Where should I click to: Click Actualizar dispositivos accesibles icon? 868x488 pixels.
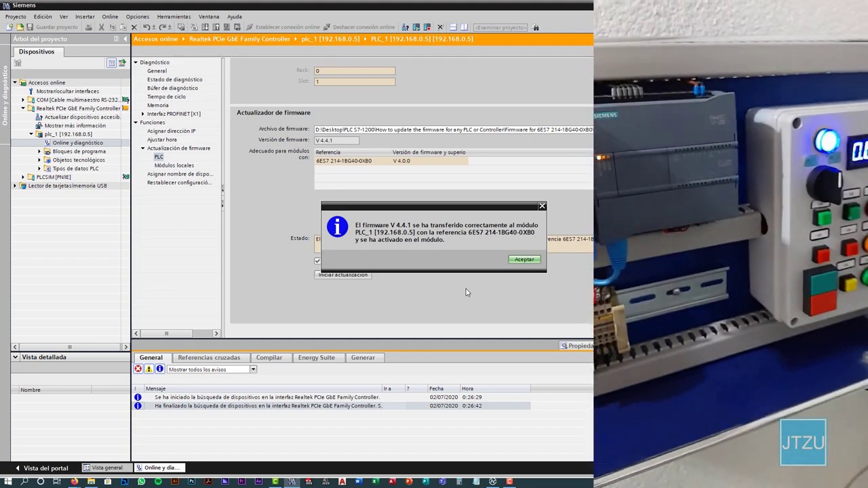click(x=39, y=117)
